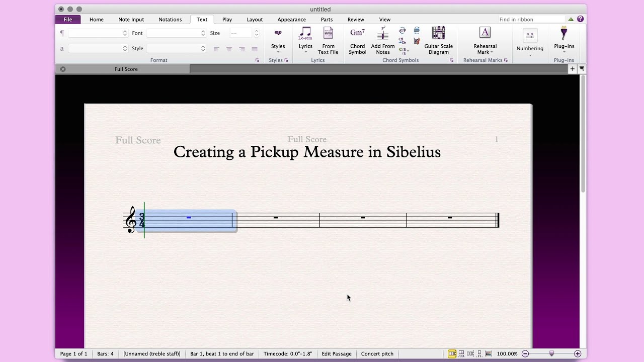Viewport: 644px width, 362px height.
Task: Switch to the View tab
Action: click(x=385, y=20)
